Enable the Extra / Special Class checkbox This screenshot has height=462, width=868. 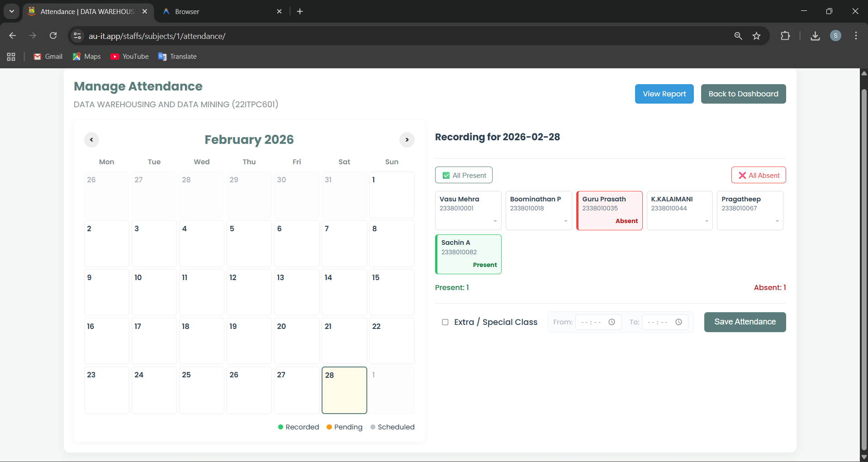pyautogui.click(x=445, y=322)
